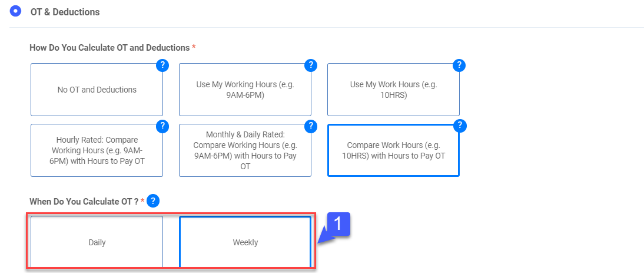Open help for No OT and Deductions
The image size is (644, 273).
point(162,65)
